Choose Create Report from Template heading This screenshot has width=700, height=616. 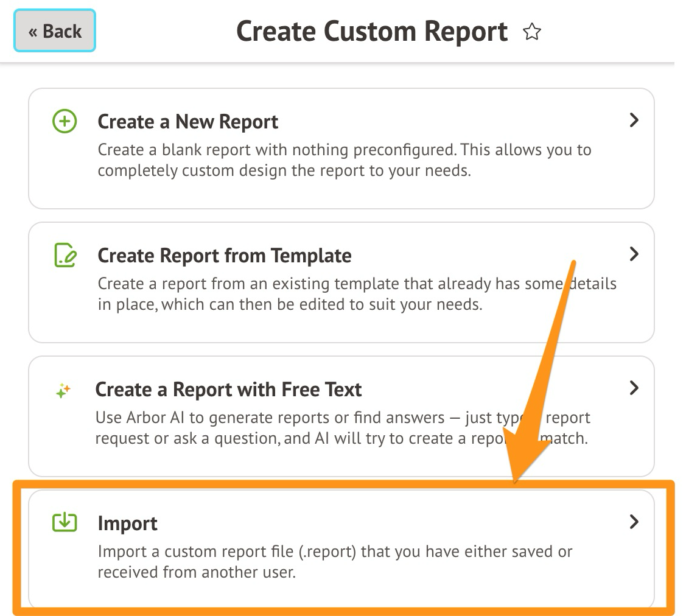224,256
